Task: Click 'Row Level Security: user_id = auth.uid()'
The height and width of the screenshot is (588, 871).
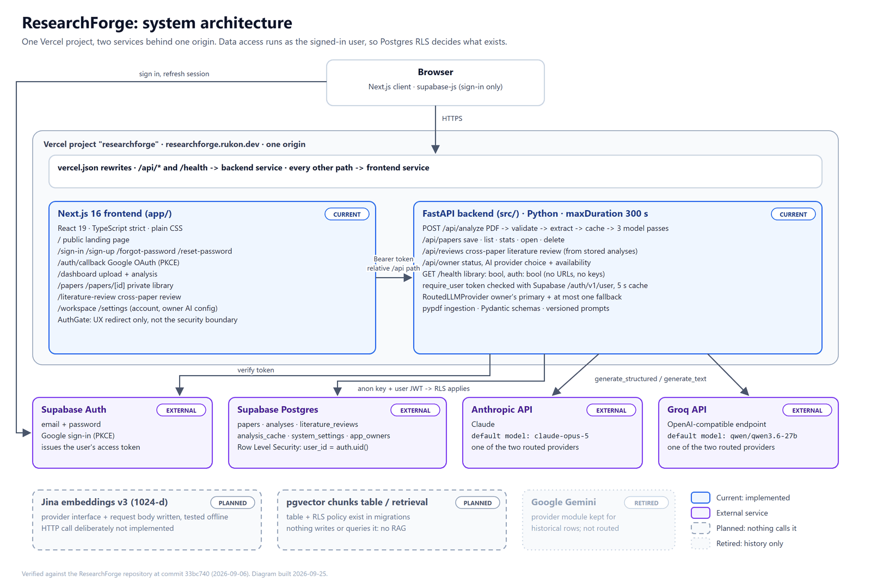Action: point(303,447)
